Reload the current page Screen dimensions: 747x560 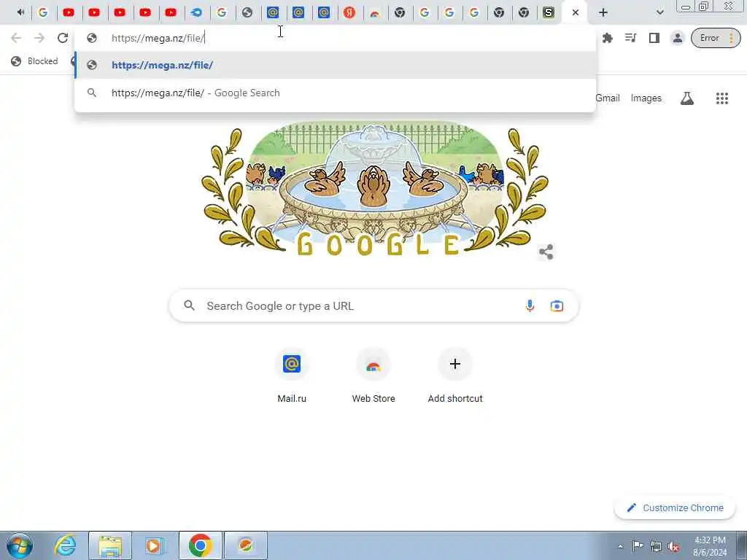click(x=63, y=38)
